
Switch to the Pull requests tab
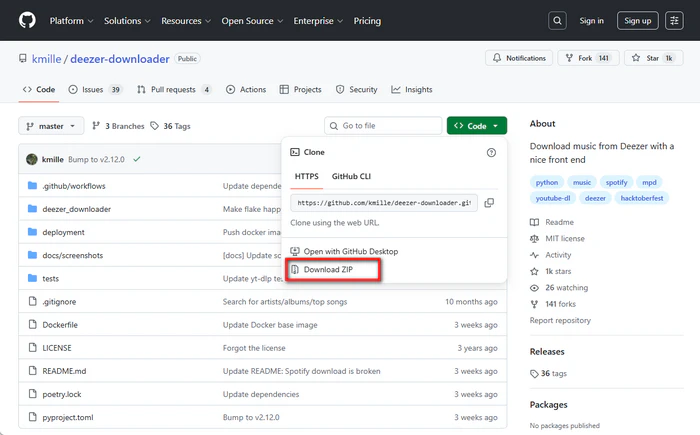174,90
